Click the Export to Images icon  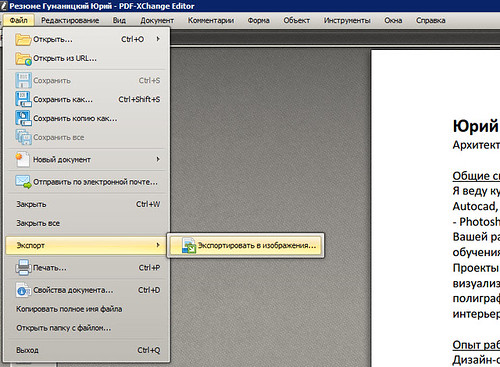(189, 246)
